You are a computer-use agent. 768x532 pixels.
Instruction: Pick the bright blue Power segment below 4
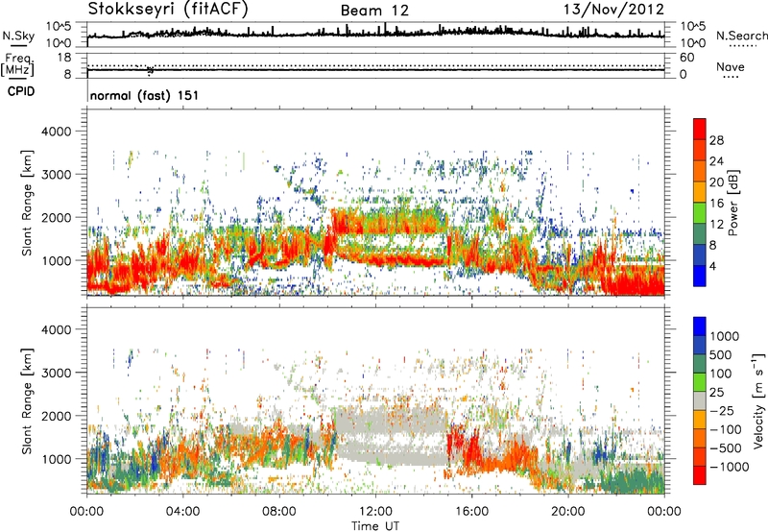700,276
